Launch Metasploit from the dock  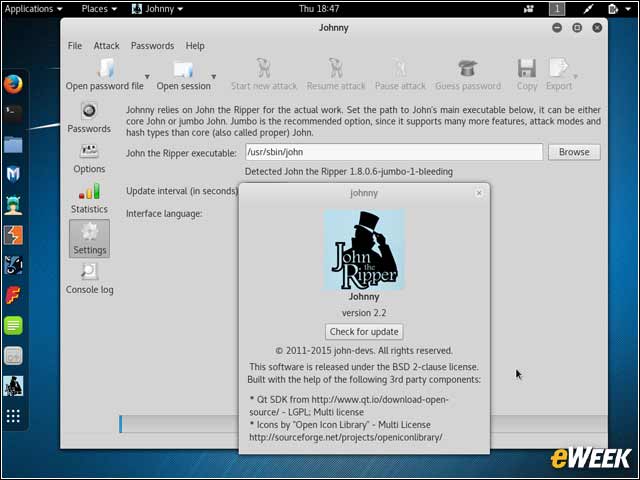[x=13, y=174]
